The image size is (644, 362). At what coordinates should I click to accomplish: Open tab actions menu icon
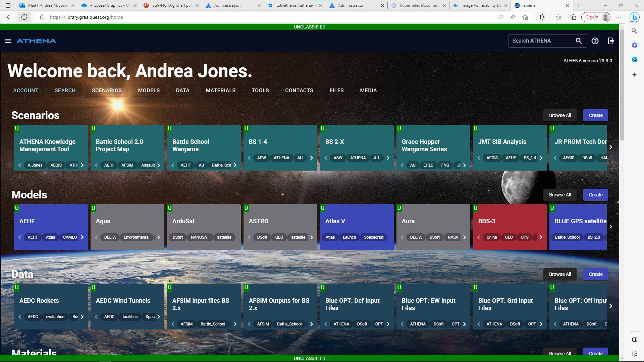click(x=8, y=5)
